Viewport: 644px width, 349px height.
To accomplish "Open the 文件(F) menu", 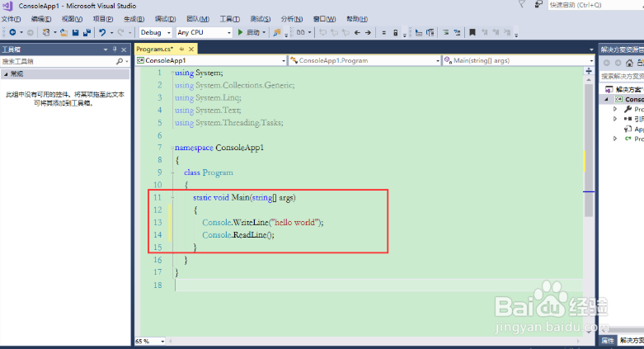I will (11, 19).
